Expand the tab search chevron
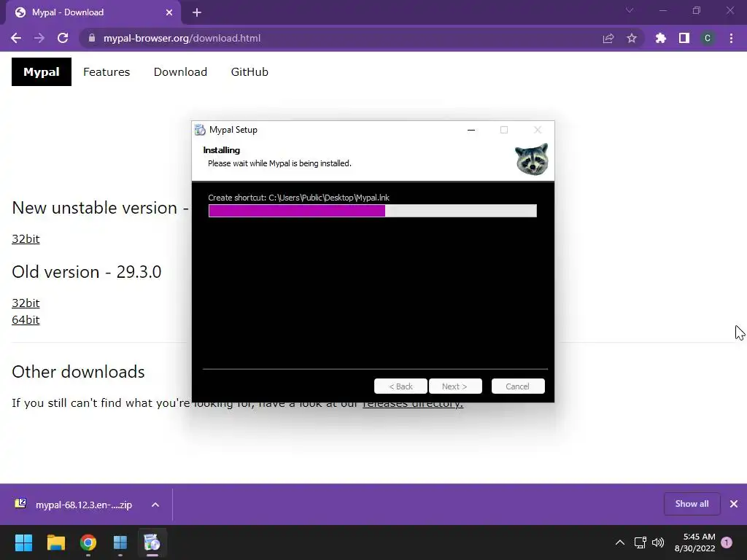The width and height of the screenshot is (747, 560). click(630, 10)
